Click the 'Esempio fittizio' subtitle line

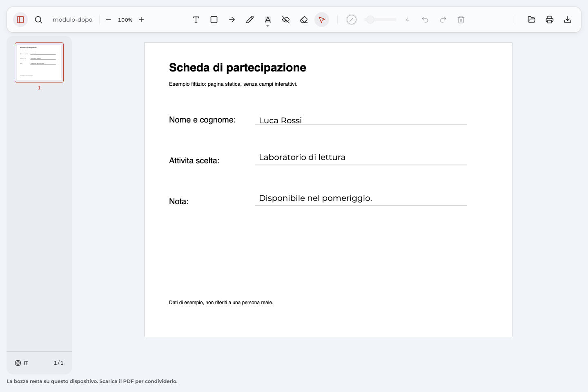[x=233, y=84]
